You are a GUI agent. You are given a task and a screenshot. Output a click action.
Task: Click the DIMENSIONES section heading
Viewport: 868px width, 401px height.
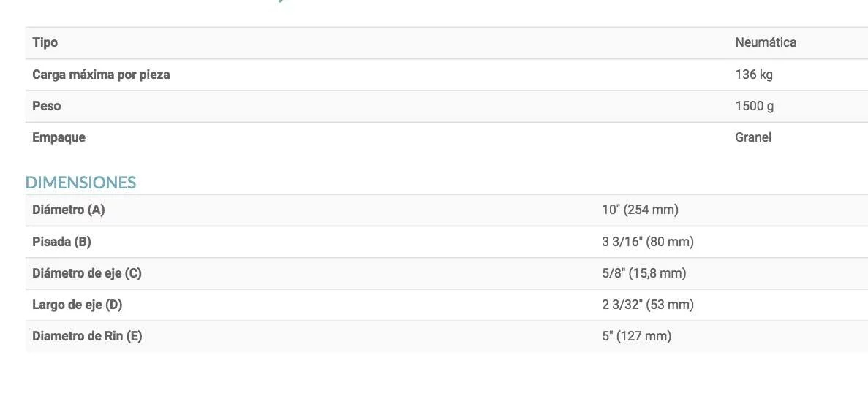tap(80, 182)
